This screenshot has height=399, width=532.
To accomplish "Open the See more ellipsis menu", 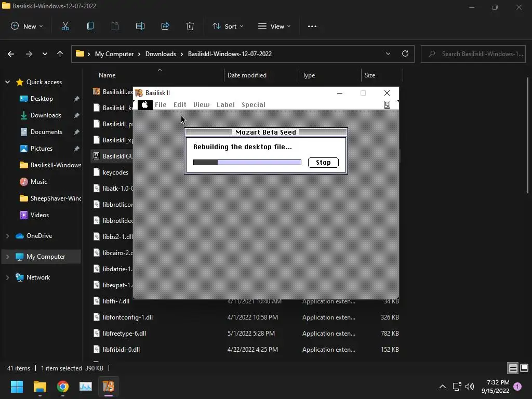I will pos(312,26).
